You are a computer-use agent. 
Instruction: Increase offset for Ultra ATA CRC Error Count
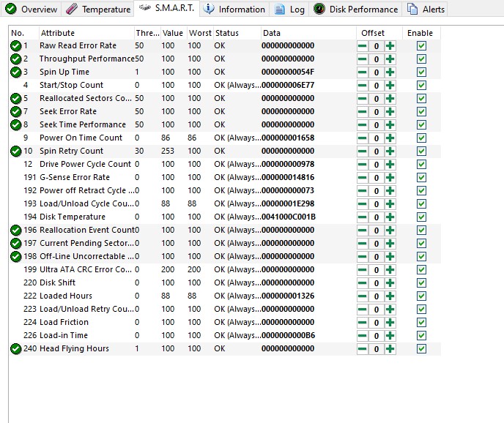(390, 270)
